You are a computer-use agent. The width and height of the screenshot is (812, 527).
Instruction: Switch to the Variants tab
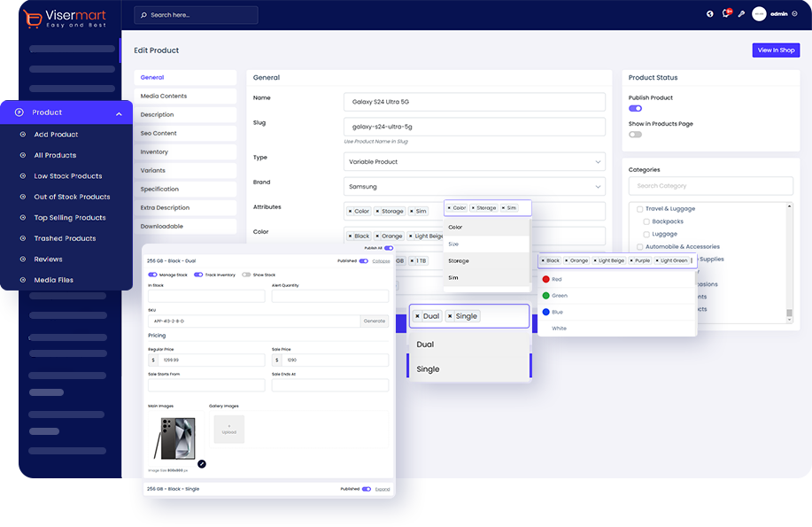(185, 170)
